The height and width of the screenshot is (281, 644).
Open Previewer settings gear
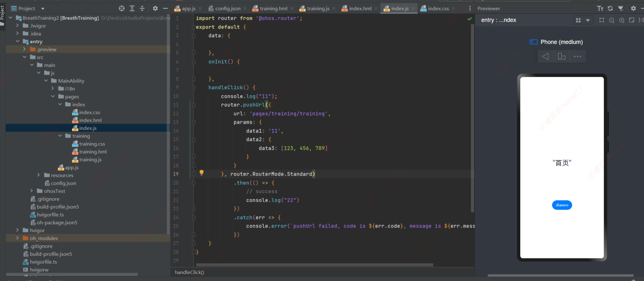point(633,8)
